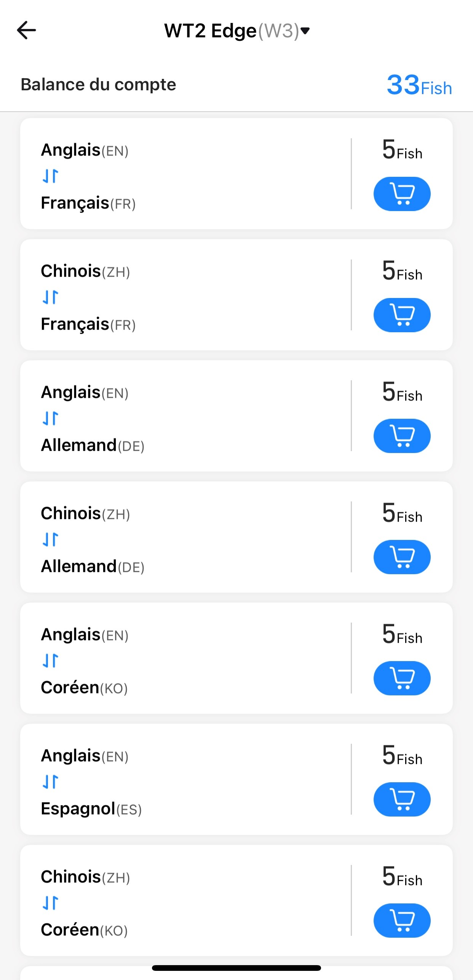Tap the Coréen (KO) label under Chinois
The height and width of the screenshot is (980, 473).
tap(84, 930)
